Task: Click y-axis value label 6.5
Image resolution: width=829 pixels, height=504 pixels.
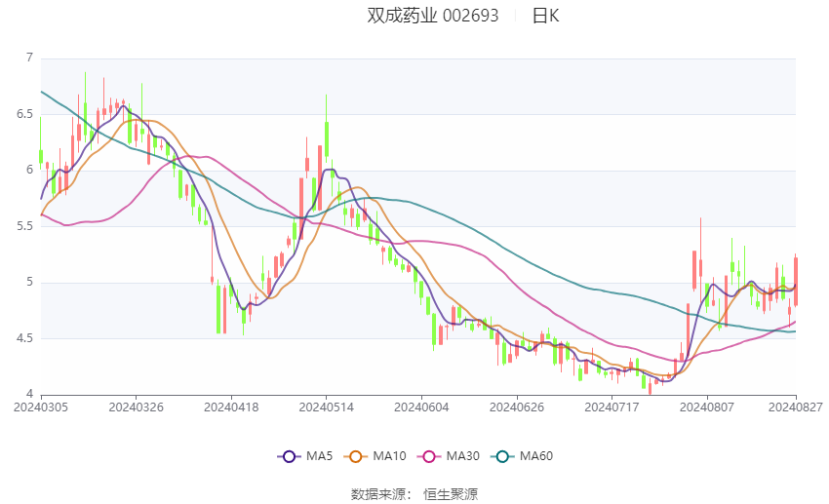Action: [x=24, y=114]
